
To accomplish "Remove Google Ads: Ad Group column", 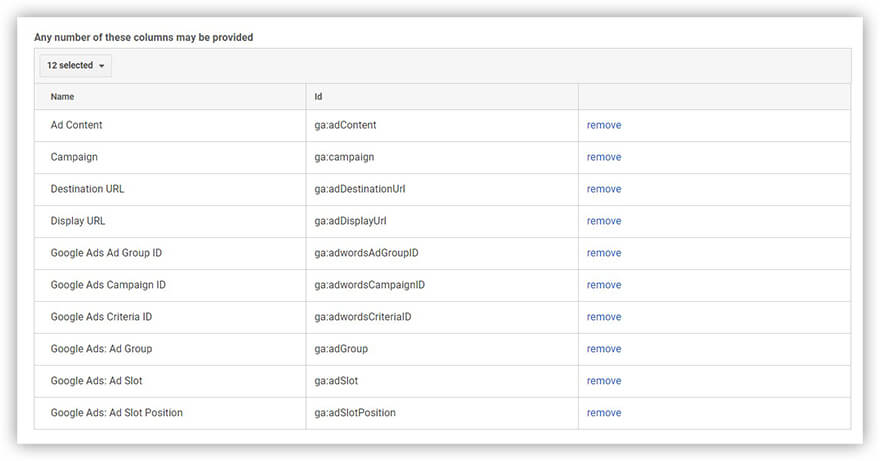I will tap(603, 349).
